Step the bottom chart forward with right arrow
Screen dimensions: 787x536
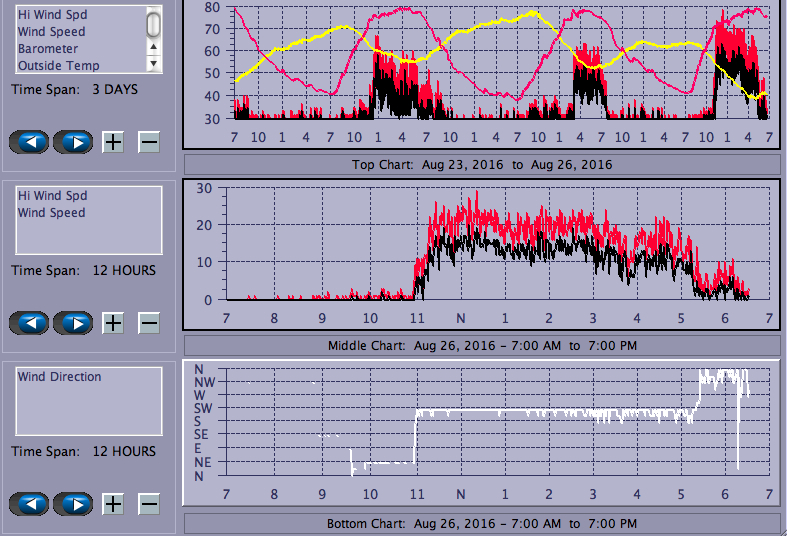pyautogui.click(x=73, y=503)
